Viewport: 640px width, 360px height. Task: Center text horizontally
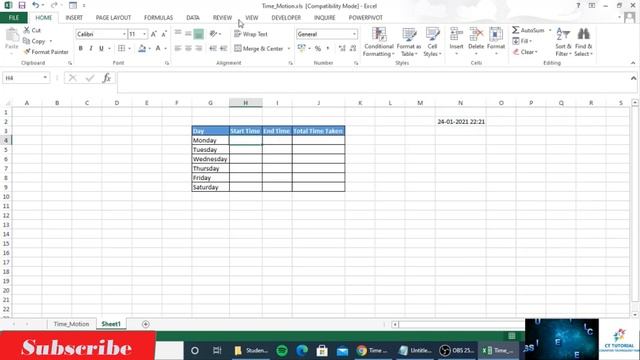click(188, 48)
